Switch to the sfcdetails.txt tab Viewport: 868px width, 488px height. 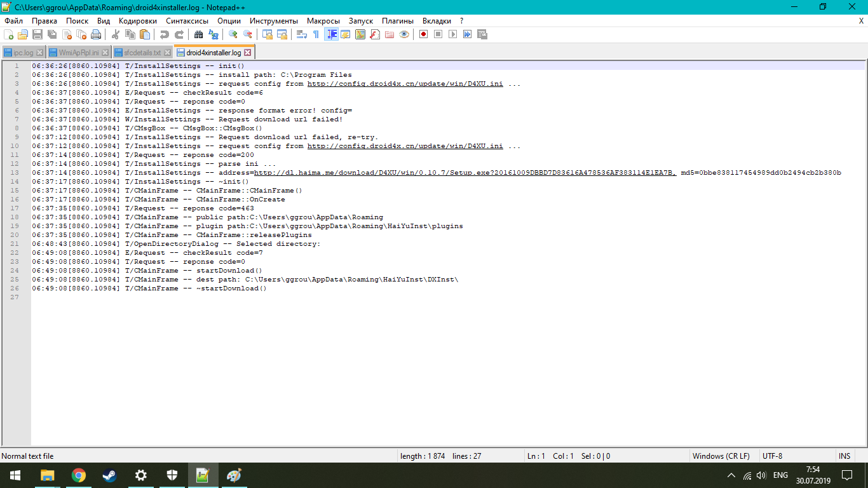pyautogui.click(x=142, y=53)
